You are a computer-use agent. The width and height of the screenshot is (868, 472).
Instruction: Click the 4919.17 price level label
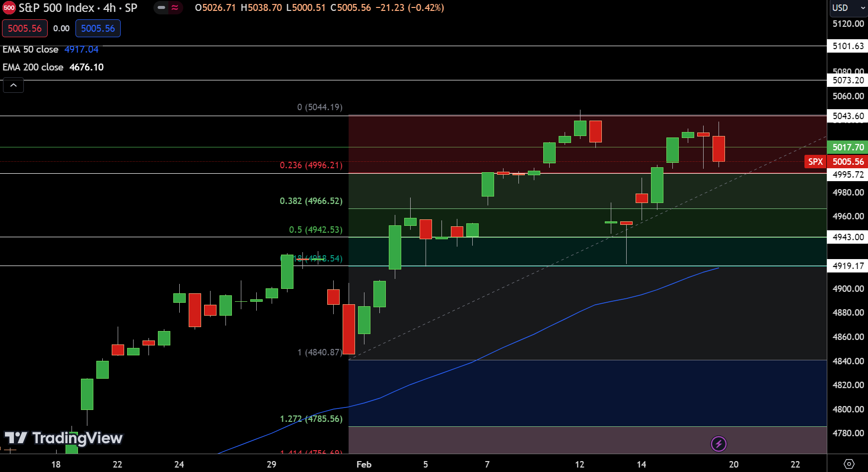[x=848, y=266]
